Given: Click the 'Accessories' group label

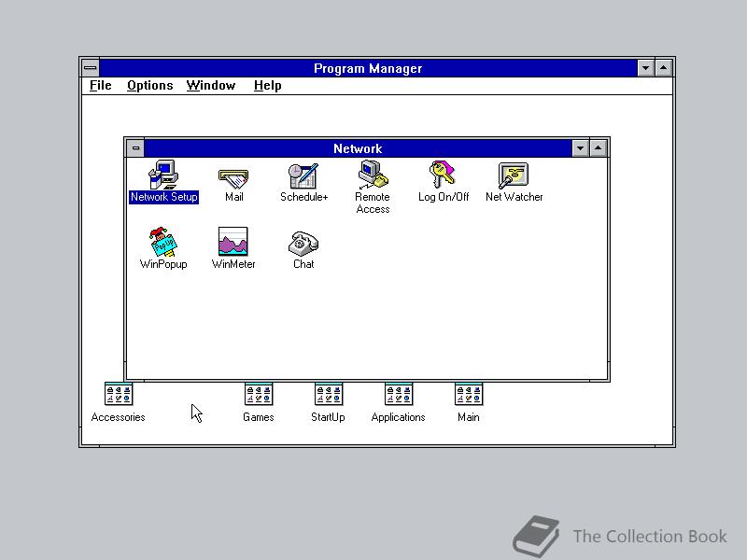Looking at the screenshot, I should click(119, 417).
